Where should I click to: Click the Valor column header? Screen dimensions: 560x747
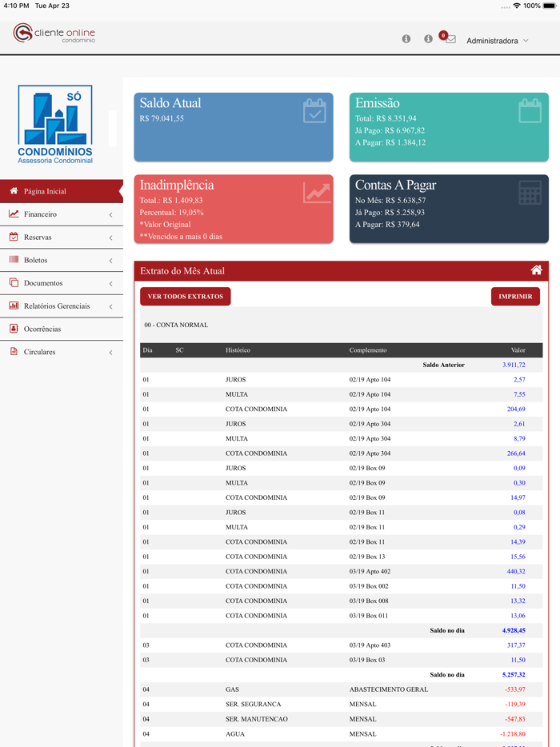pyautogui.click(x=518, y=350)
